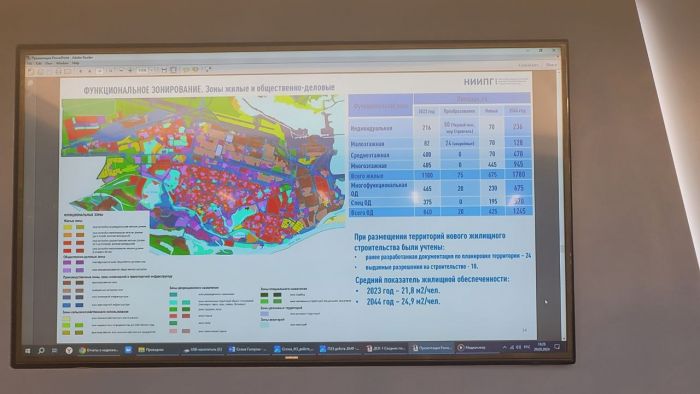This screenshot has width=700, height=394.
Task: Click the print toolbar icon in Reader
Action: (58, 71)
